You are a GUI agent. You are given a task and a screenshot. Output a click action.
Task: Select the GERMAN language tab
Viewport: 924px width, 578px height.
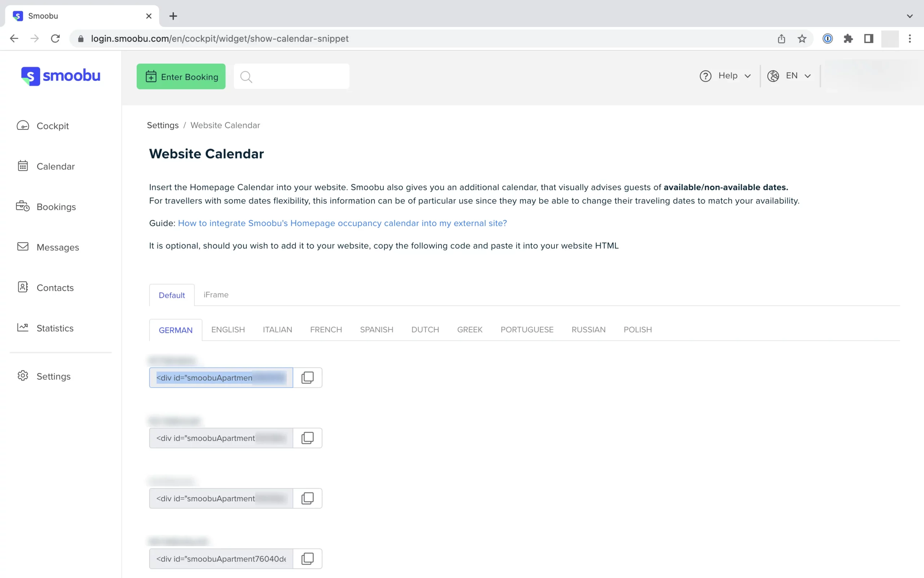click(176, 330)
